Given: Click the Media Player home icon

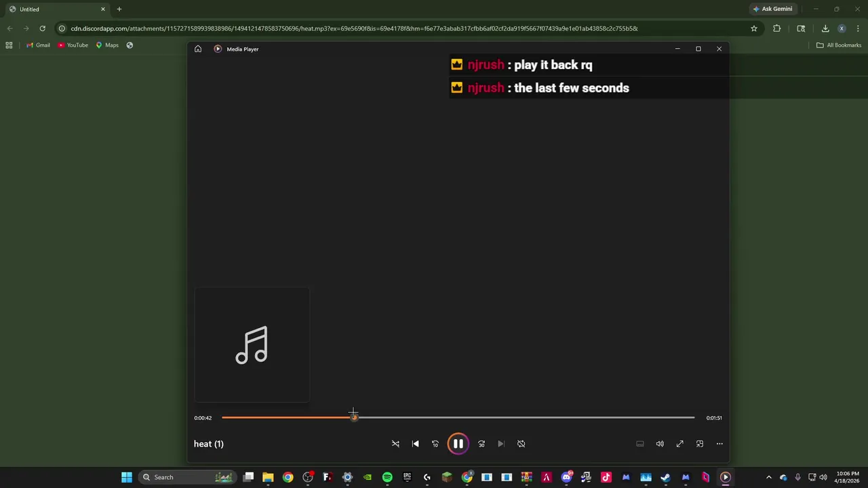Looking at the screenshot, I should pyautogui.click(x=198, y=49).
